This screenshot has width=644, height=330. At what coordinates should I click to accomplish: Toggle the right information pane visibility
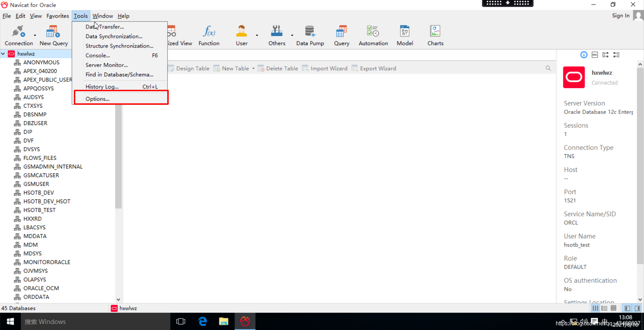637,308
